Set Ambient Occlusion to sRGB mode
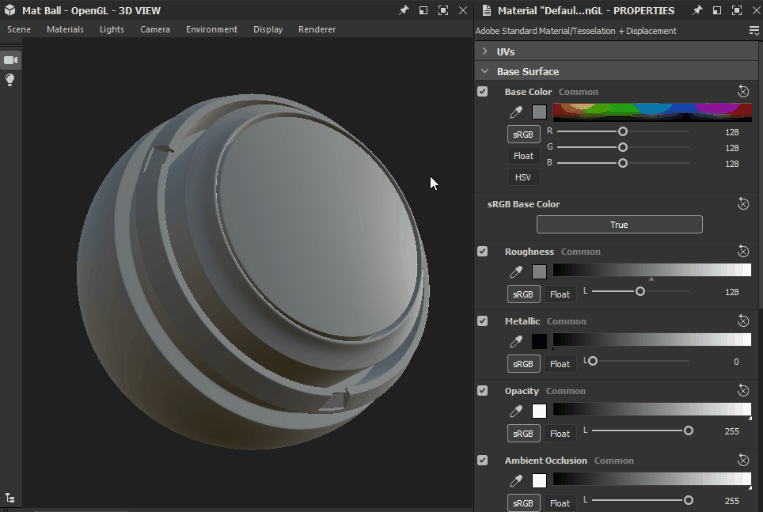The image size is (763, 512). tap(524, 503)
